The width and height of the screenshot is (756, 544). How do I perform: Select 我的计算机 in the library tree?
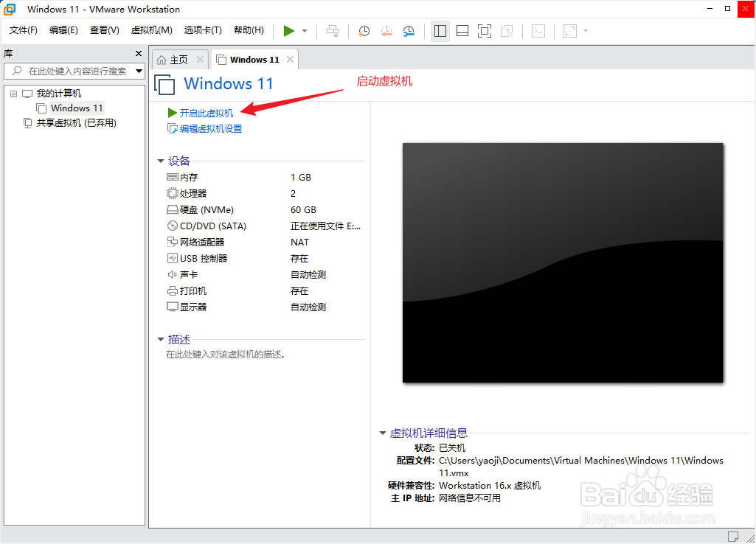tap(59, 94)
